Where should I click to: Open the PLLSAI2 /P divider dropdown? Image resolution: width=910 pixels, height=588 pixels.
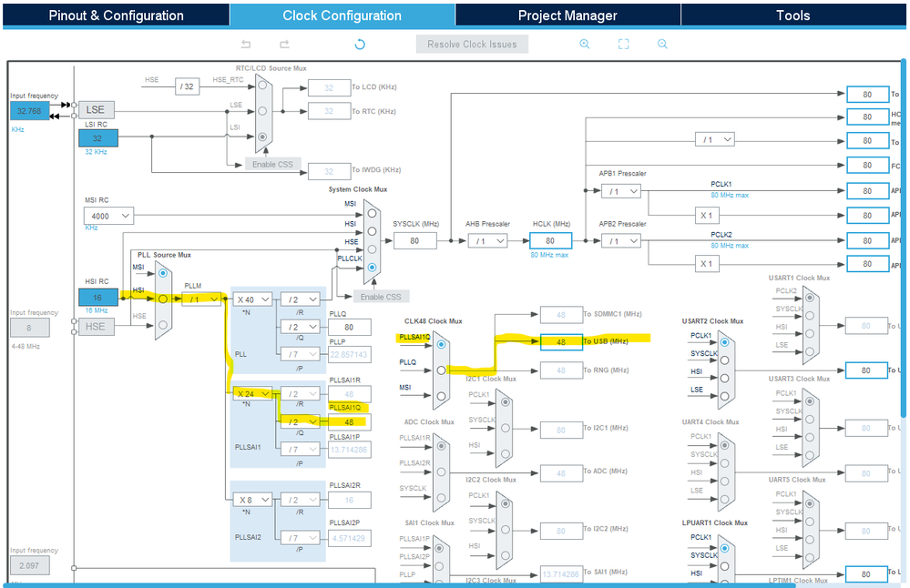click(301, 538)
